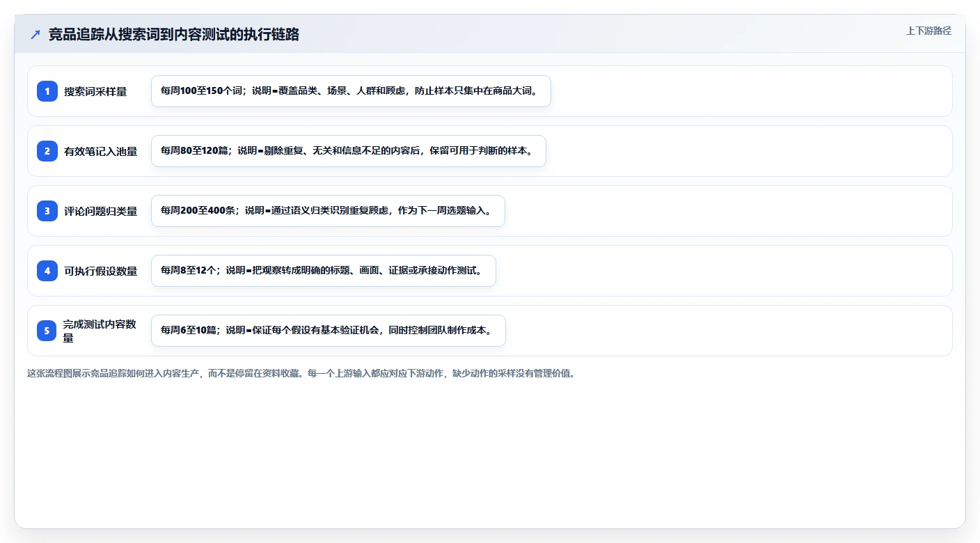Click step badge number 1
Viewport: 980px width, 543px height.
tap(47, 91)
